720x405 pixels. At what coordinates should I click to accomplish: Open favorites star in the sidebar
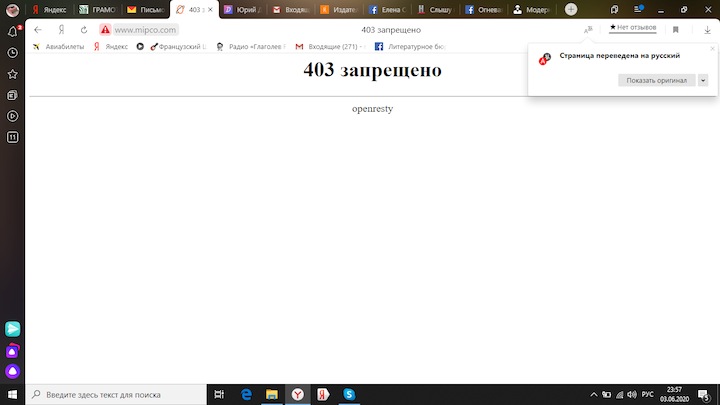pyautogui.click(x=12, y=74)
